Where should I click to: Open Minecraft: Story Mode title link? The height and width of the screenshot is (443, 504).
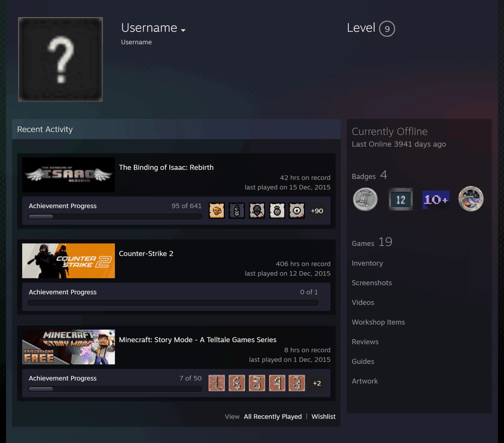point(198,340)
